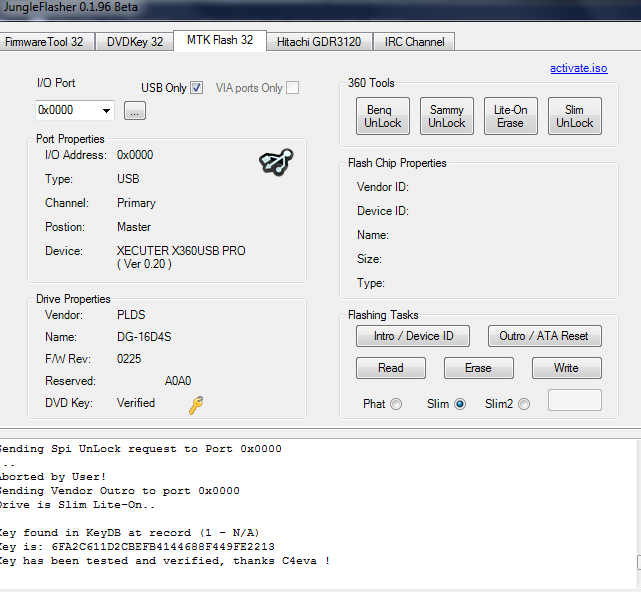Open the activate.iso link
Viewport: 641px width, 592px height.
[x=578, y=68]
